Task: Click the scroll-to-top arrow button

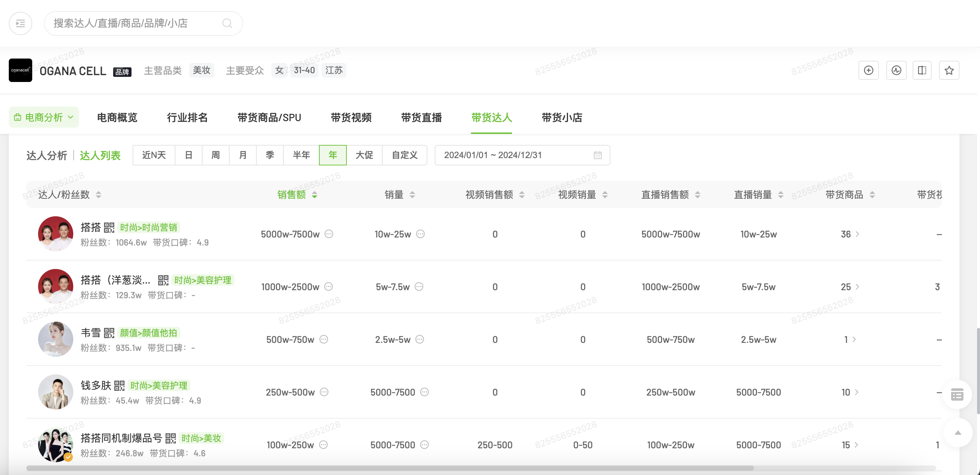Action: tap(958, 433)
